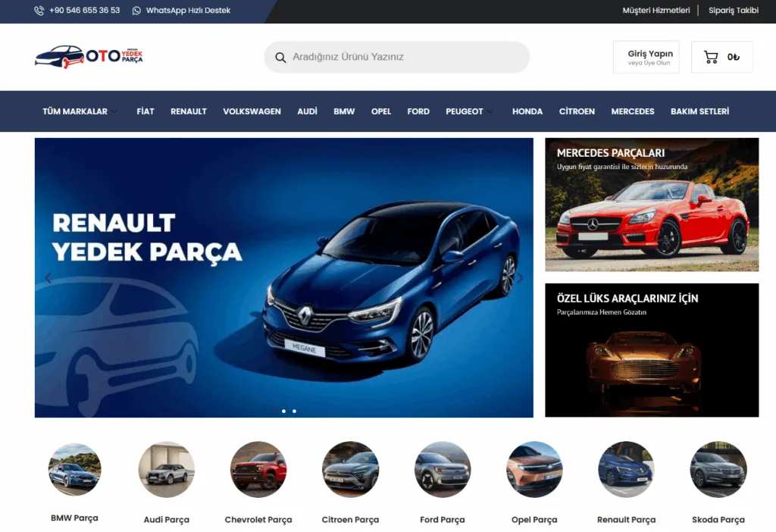Open the shopping cart icon
Screen dimensions: 776x532
(711, 57)
